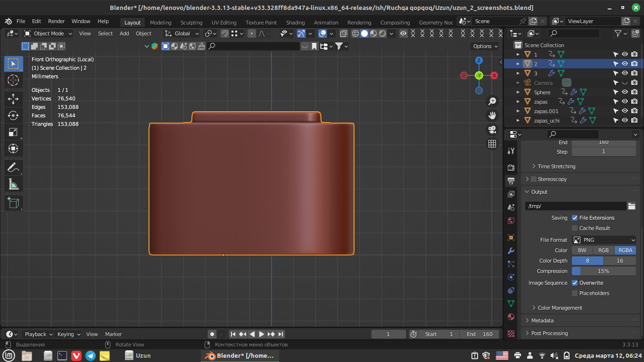The width and height of the screenshot is (644, 362).
Task: Open the Object Constraints properties tab
Action: click(511, 290)
